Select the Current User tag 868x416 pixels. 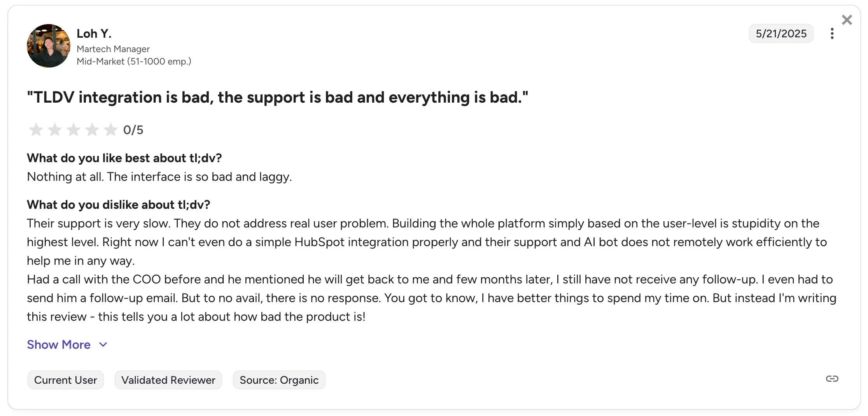(x=65, y=380)
